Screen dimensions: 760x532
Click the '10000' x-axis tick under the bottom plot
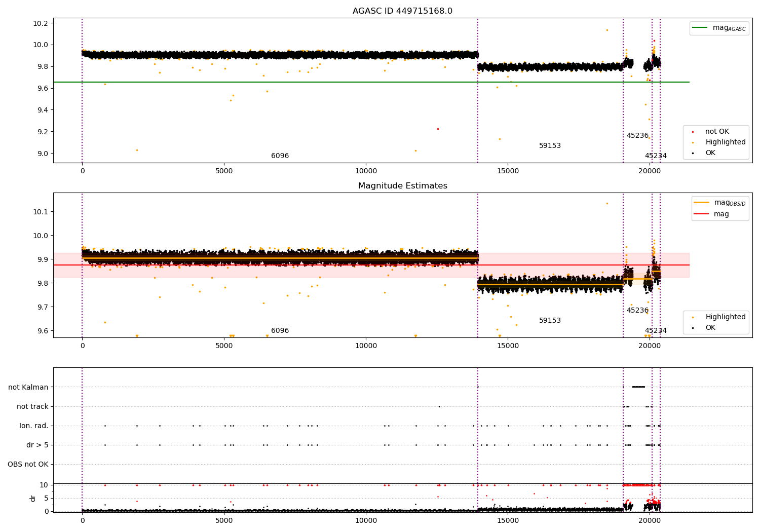[366, 521]
